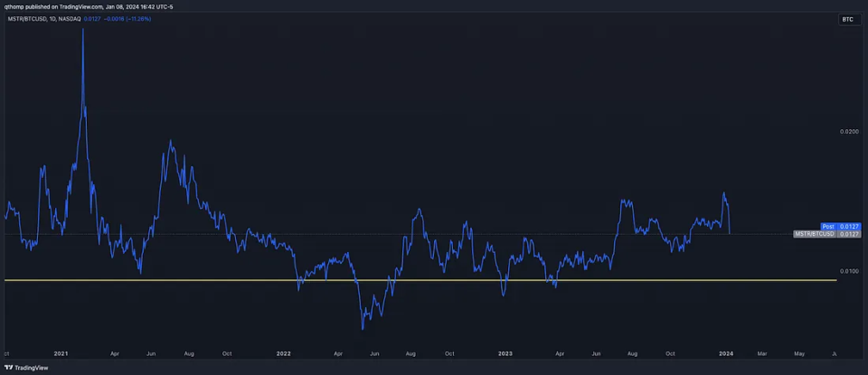The width and height of the screenshot is (868, 375).
Task: Click the 2024 time axis marker
Action: point(726,352)
